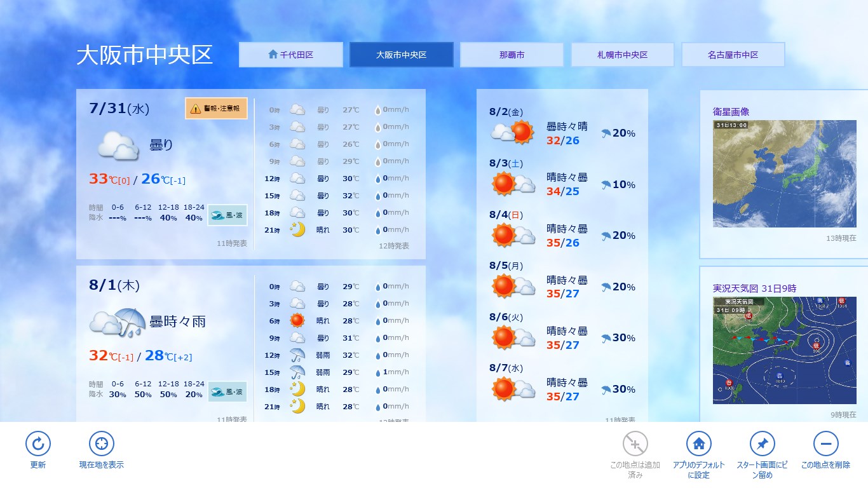Click the 35/27 temperature for 8/5
The width and height of the screenshot is (868, 488).
coord(563,294)
